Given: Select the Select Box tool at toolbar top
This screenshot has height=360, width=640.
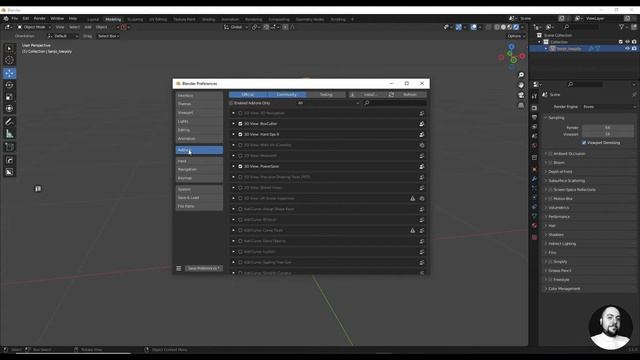Looking at the screenshot, I should 9,48.
